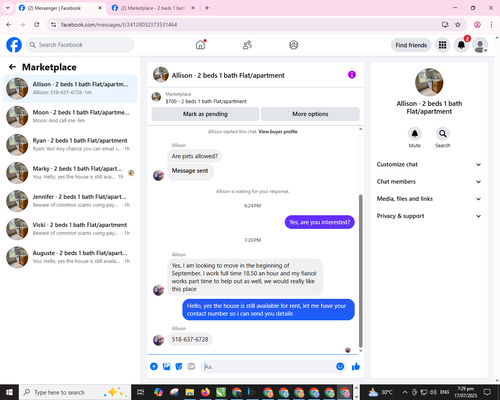Click the $700 Marketplace listing title
The width and height of the screenshot is (500, 400).
click(x=206, y=101)
